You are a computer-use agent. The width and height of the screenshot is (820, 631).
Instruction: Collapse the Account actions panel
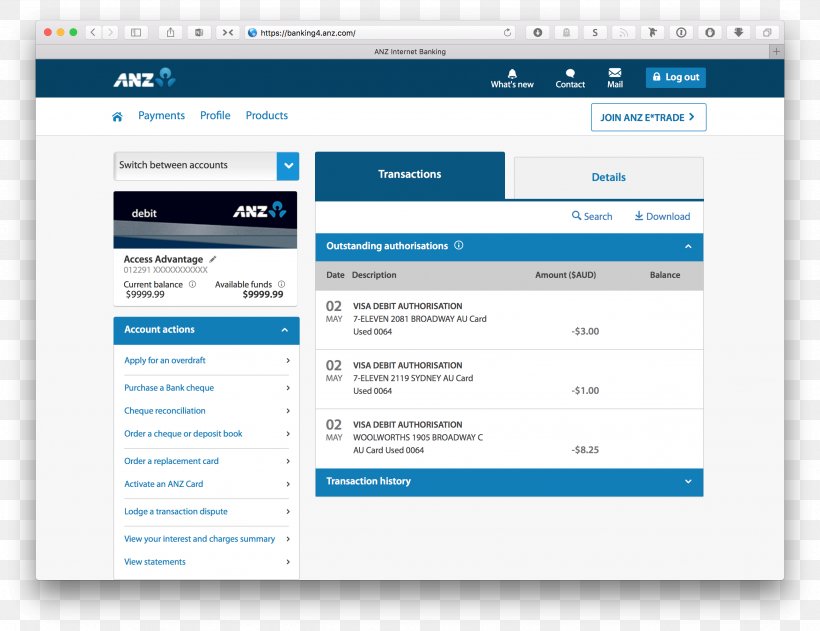click(x=284, y=330)
